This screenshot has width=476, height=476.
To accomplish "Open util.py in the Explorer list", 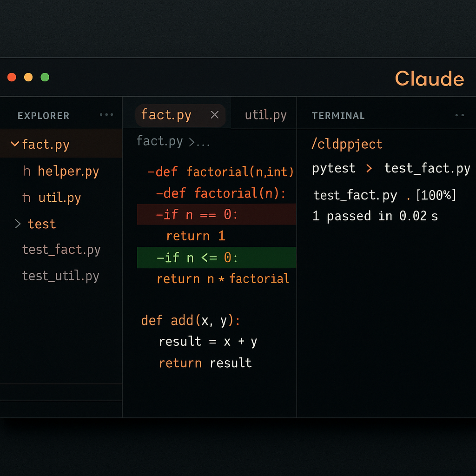I will (59, 198).
